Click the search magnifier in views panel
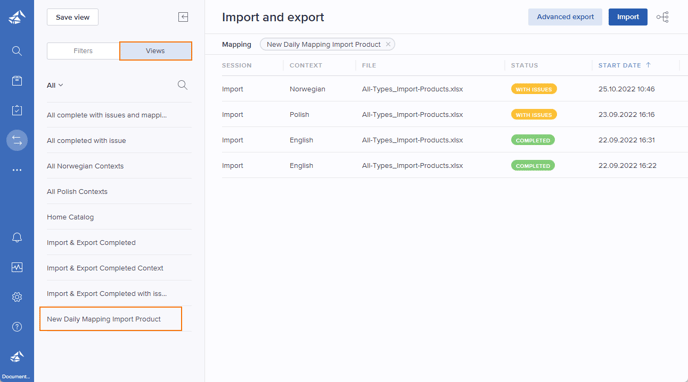Image resolution: width=688 pixels, height=382 pixels. pyautogui.click(x=183, y=85)
